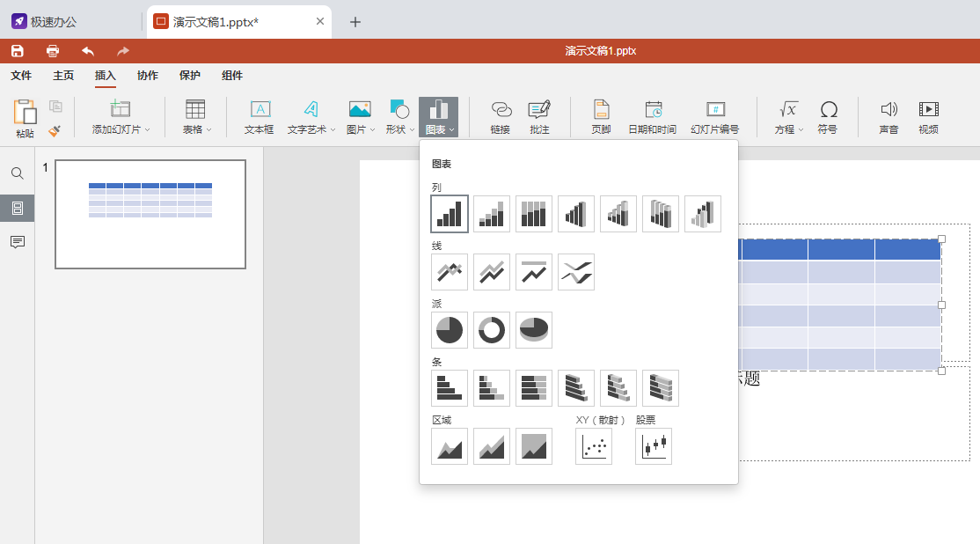Select the 3D clustered bar chart
The height and width of the screenshot is (544, 980).
pyautogui.click(x=576, y=388)
